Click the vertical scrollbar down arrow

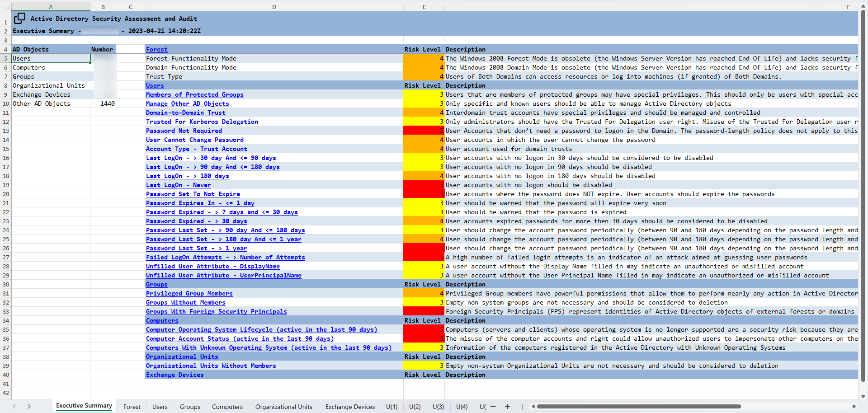[863, 396]
